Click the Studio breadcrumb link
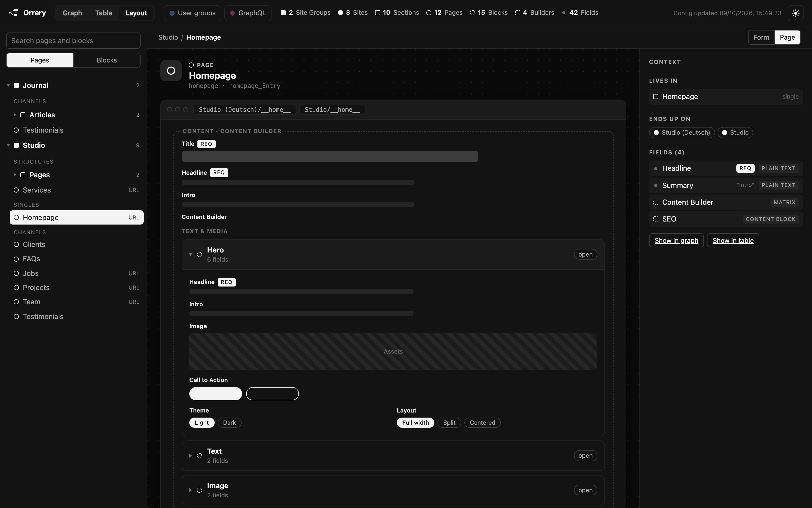Viewport: 812px width, 508px height. coord(168,37)
